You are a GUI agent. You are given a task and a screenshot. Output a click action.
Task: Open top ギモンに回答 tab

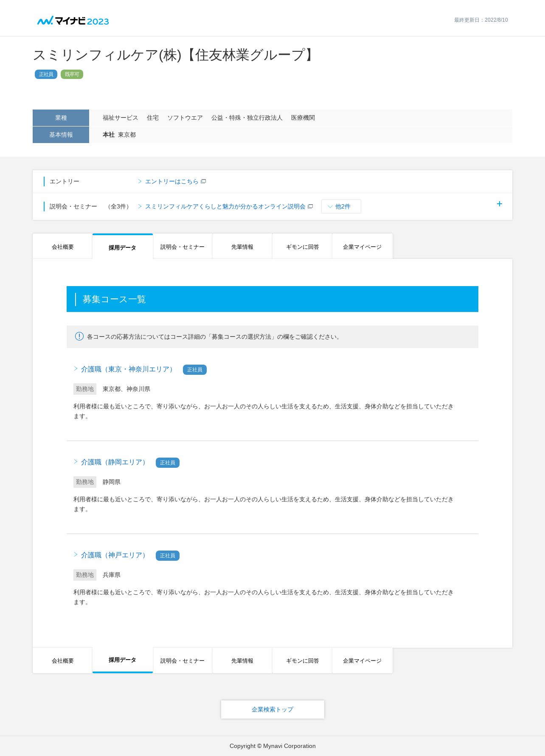point(302,246)
